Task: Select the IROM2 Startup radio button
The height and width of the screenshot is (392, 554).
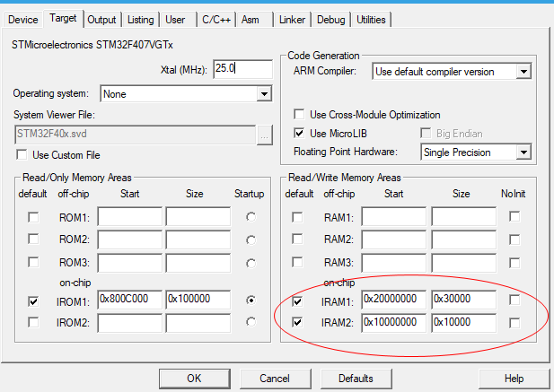Action: [x=251, y=322]
